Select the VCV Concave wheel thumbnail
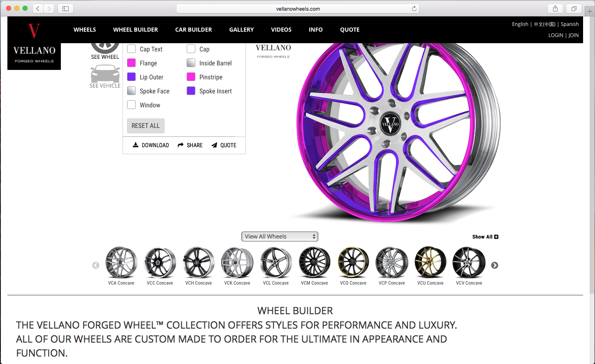 469,262
